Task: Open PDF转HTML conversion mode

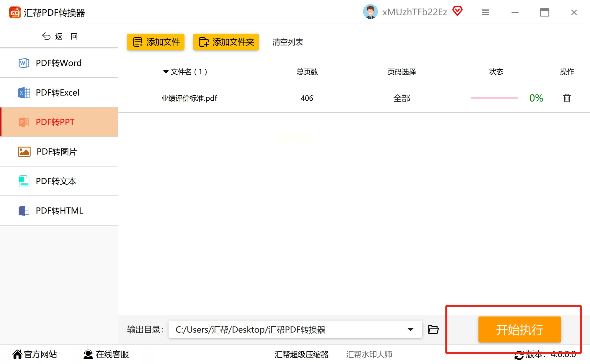Action: pos(59,210)
